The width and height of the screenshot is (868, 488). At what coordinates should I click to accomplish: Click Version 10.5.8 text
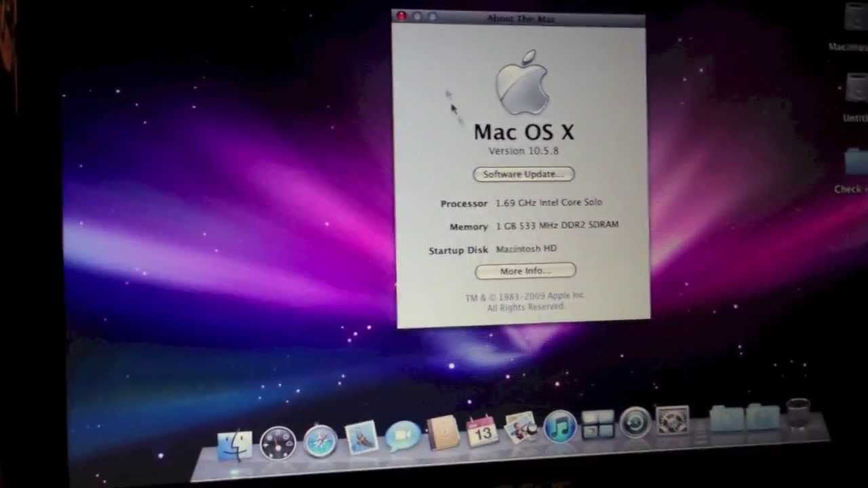(524, 151)
